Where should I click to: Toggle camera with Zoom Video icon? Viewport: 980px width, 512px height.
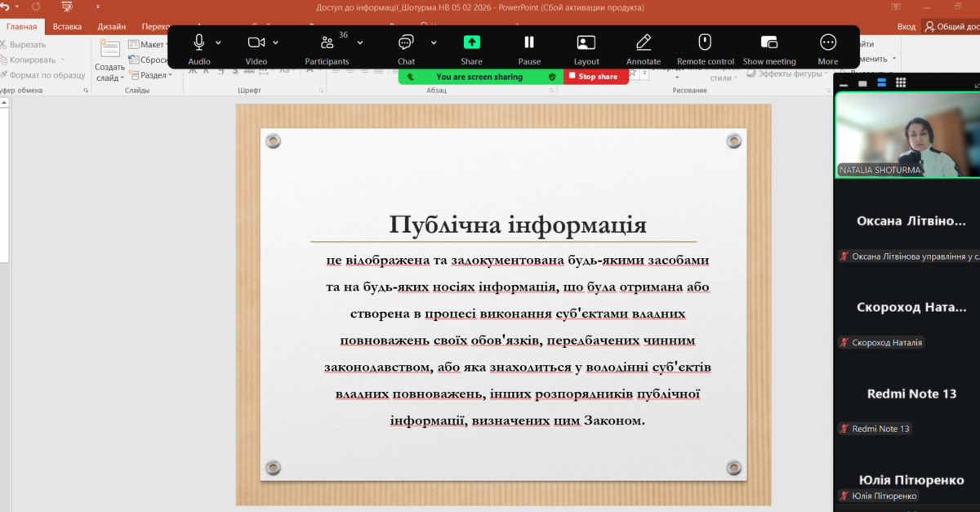[x=256, y=42]
